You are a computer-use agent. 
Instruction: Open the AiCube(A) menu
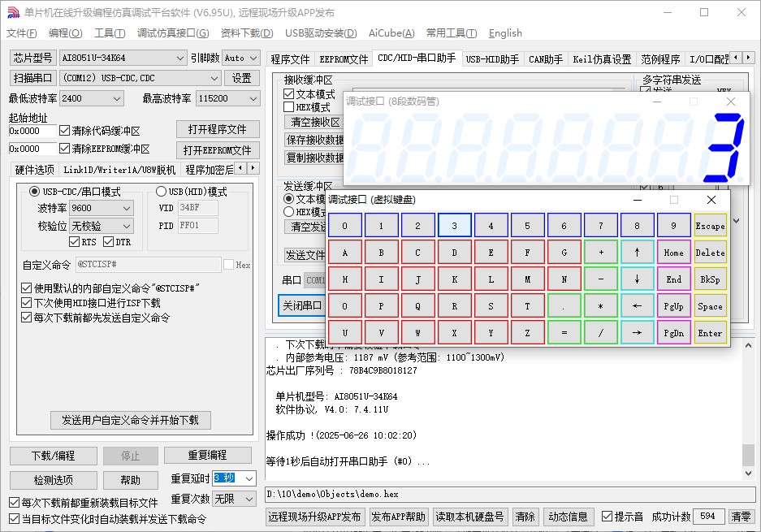click(391, 33)
